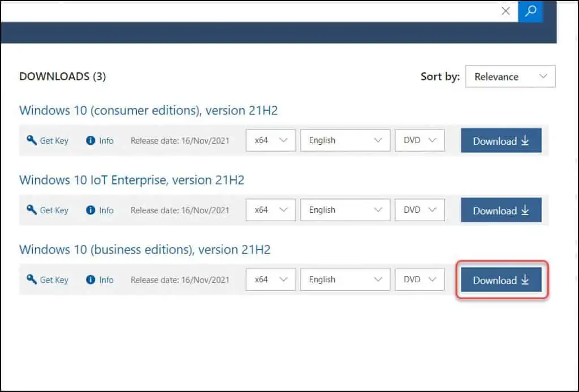This screenshot has height=392, width=579.
Task: Click Info text for business editions
Action: [x=106, y=279]
